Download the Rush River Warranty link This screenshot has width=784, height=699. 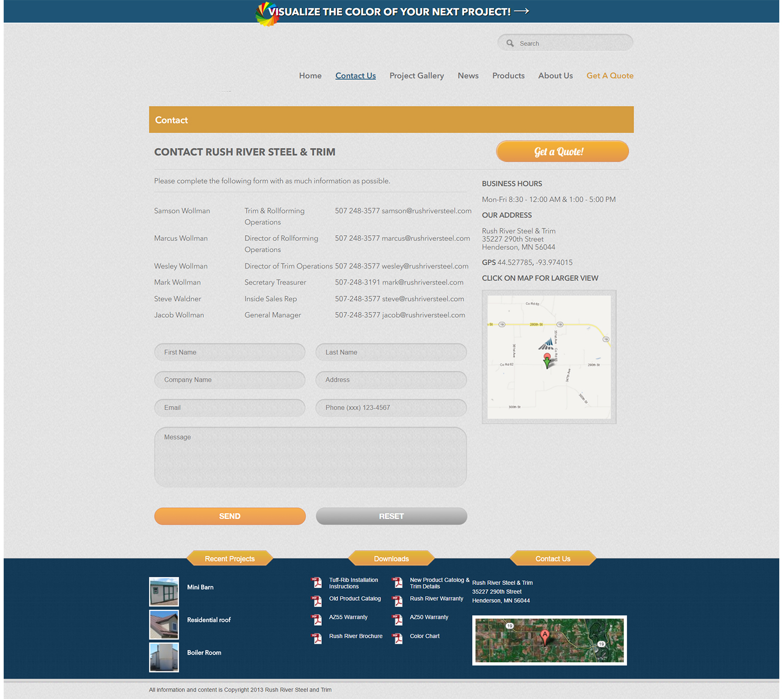[436, 599]
